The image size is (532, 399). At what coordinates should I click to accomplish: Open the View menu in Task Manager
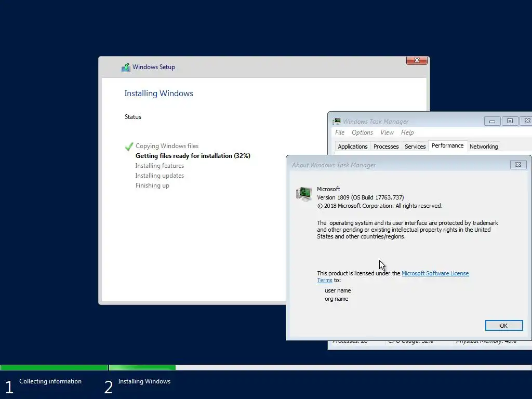[x=387, y=132]
